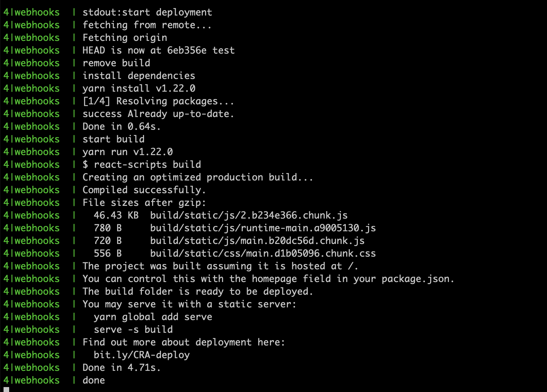
Task: Click the "Done in 4.71s." line
Action: [121, 368]
